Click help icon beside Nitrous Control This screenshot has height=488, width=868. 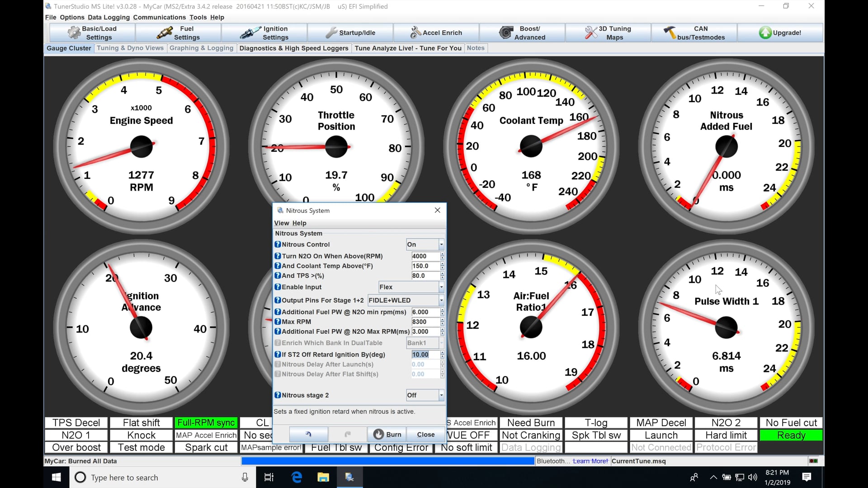[x=278, y=244]
